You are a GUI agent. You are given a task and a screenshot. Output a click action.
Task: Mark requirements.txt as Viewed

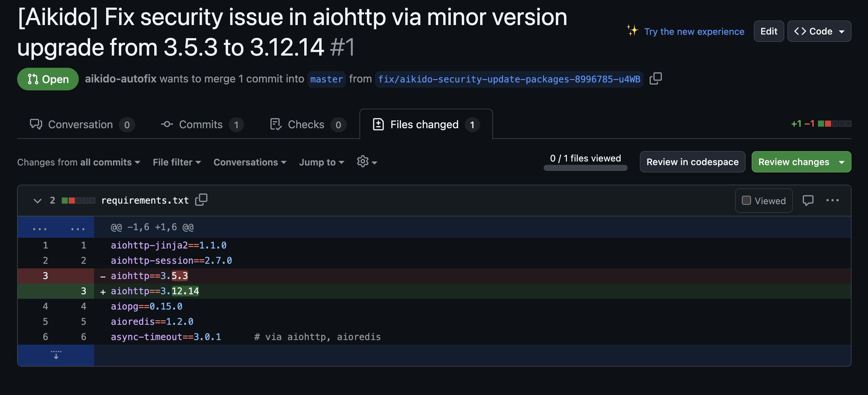[746, 200]
